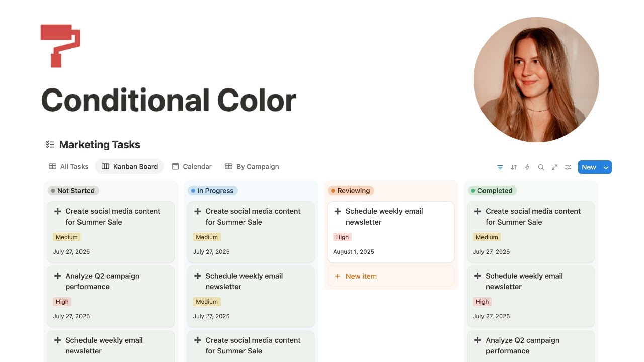Click plus icon on Not Started Analyze Q2 card
The image size is (644, 362).
click(x=57, y=276)
